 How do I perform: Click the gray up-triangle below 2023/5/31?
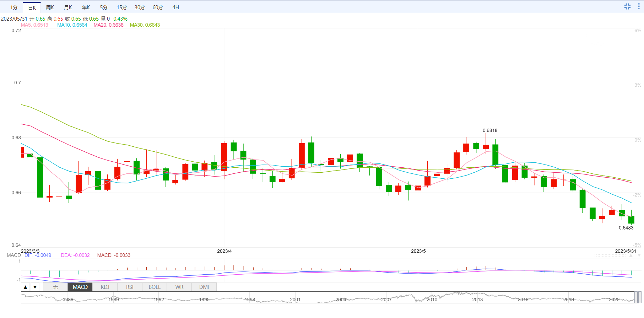click(631, 255)
